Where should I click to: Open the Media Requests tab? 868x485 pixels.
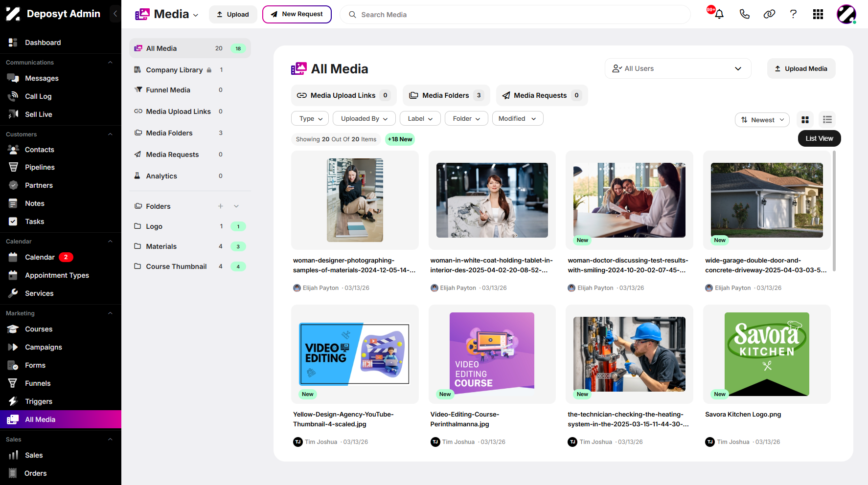click(x=542, y=95)
